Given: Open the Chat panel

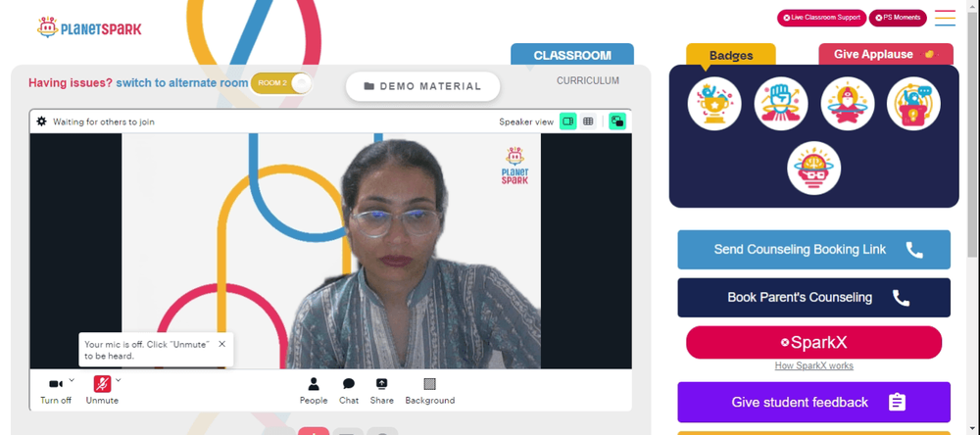Looking at the screenshot, I should click(349, 391).
